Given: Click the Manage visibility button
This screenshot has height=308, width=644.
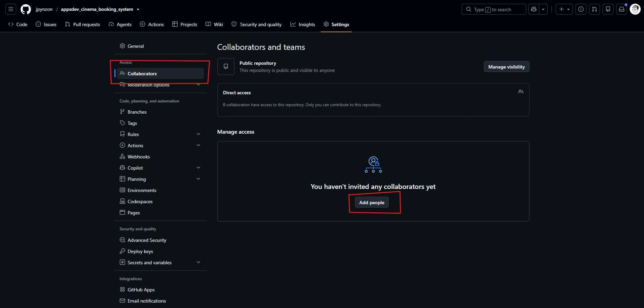Looking at the screenshot, I should [x=506, y=67].
